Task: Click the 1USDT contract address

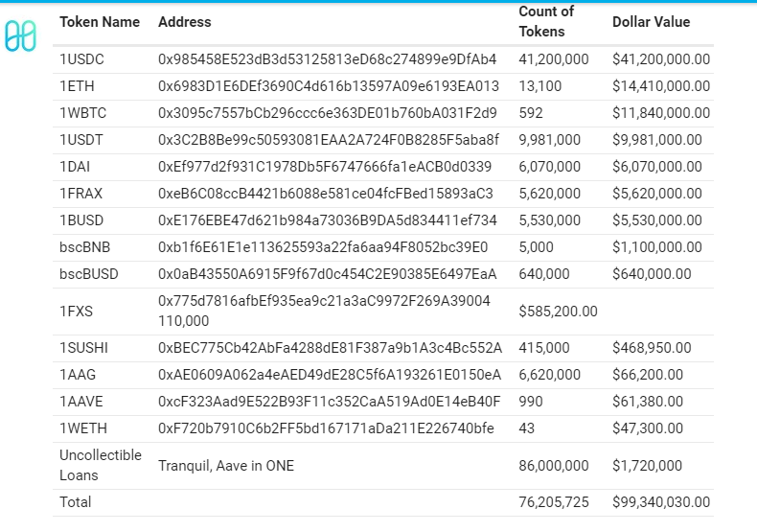Action: [x=329, y=140]
